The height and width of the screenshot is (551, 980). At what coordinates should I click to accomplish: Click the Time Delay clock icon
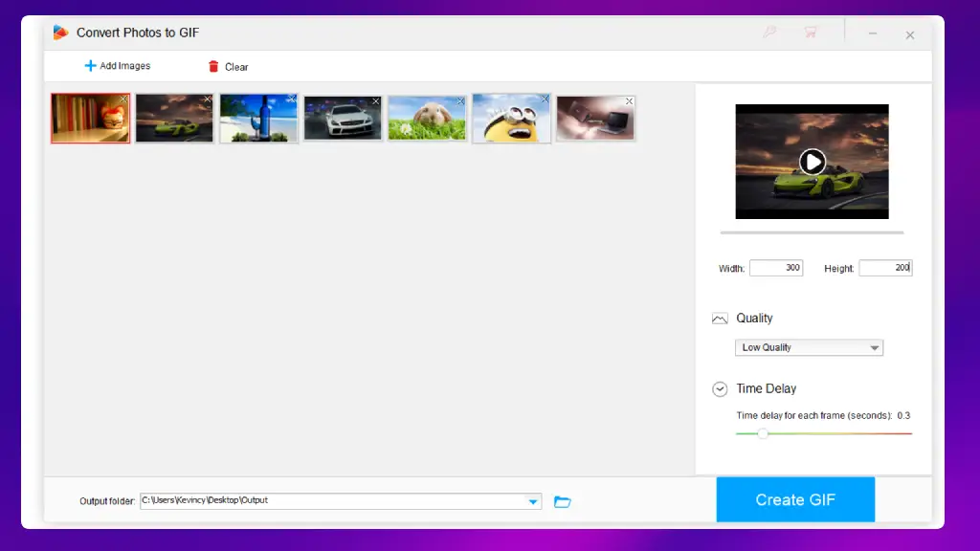720,389
